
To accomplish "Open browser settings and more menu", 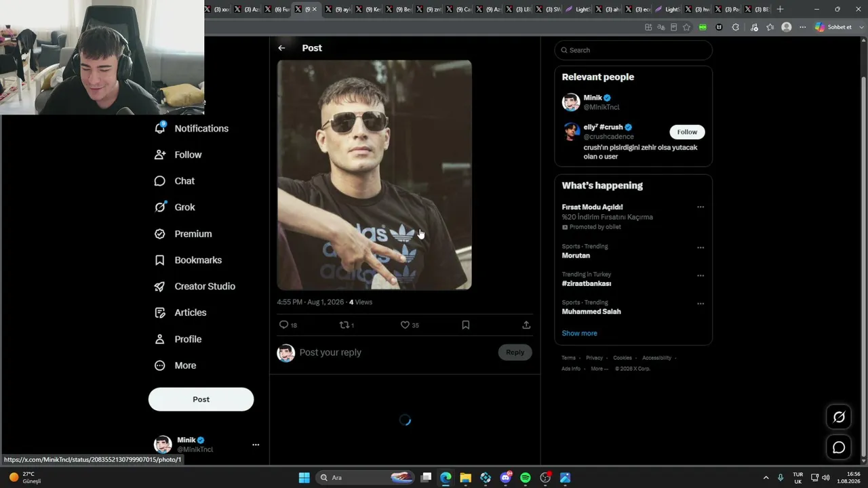I will [x=803, y=27].
